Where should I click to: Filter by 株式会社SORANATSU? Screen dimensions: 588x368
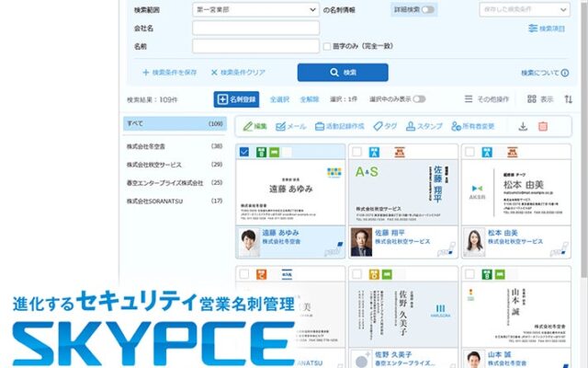175,201
